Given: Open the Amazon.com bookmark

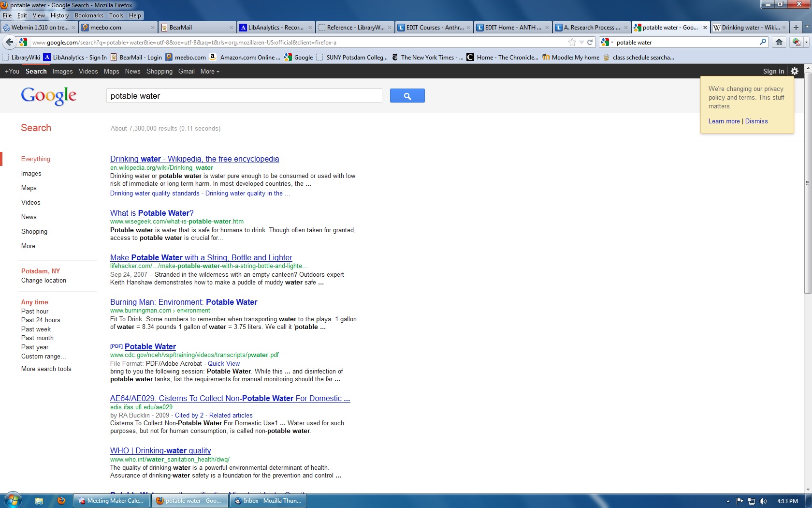Looking at the screenshot, I should [245, 57].
